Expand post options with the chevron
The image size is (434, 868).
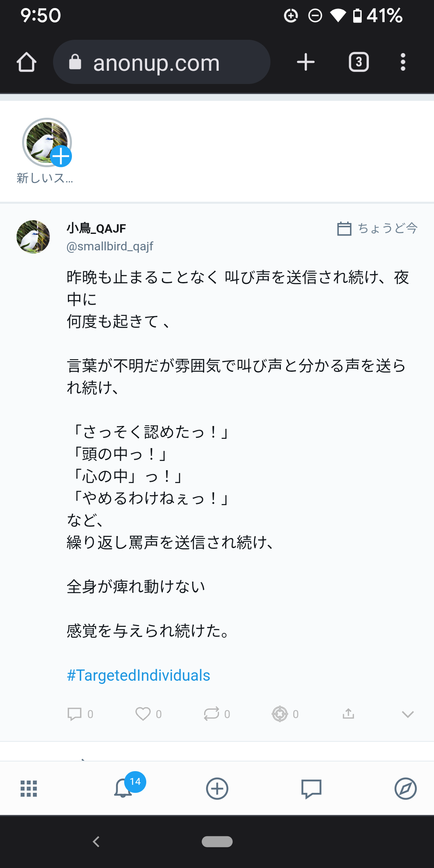tap(407, 714)
